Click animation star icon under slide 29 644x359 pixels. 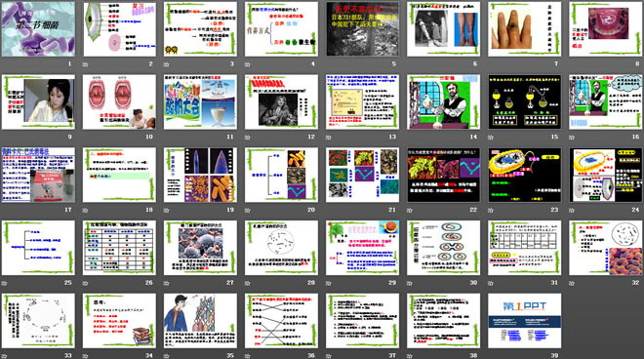pyautogui.click(x=329, y=284)
